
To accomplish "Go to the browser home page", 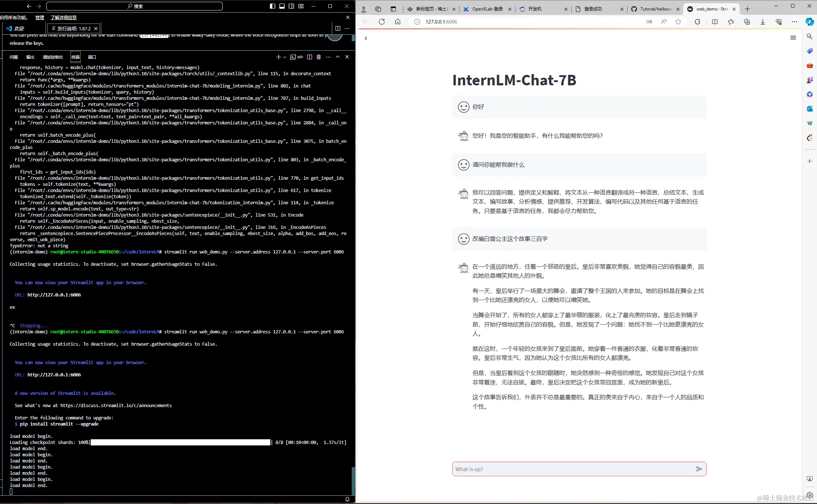I will [398, 22].
